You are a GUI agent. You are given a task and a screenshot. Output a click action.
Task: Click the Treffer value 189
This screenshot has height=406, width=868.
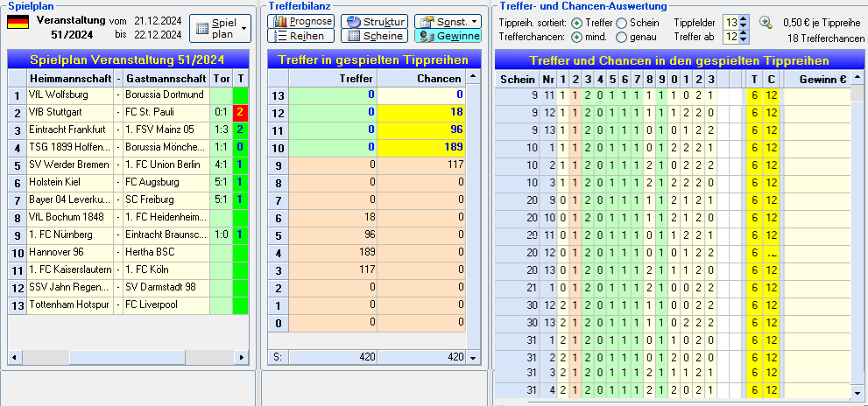click(333, 252)
